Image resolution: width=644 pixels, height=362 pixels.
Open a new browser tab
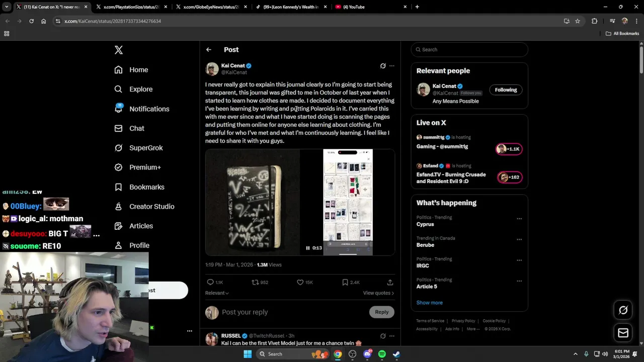(x=417, y=7)
